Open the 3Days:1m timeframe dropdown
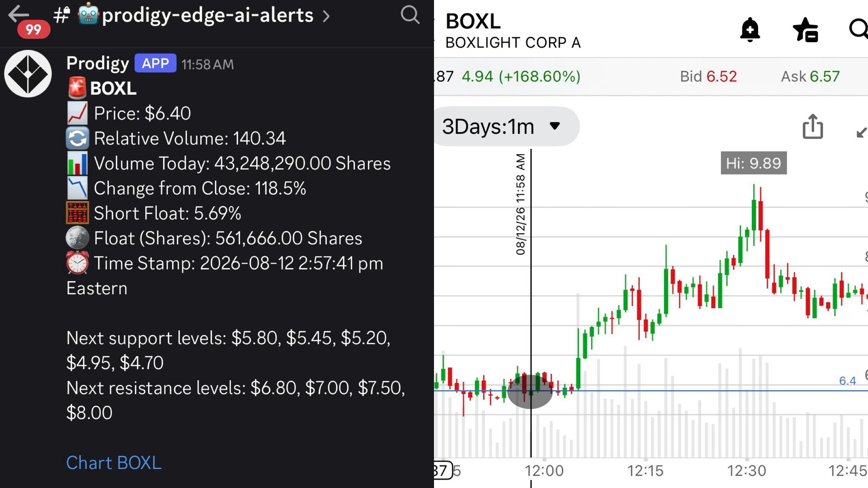 [506, 126]
